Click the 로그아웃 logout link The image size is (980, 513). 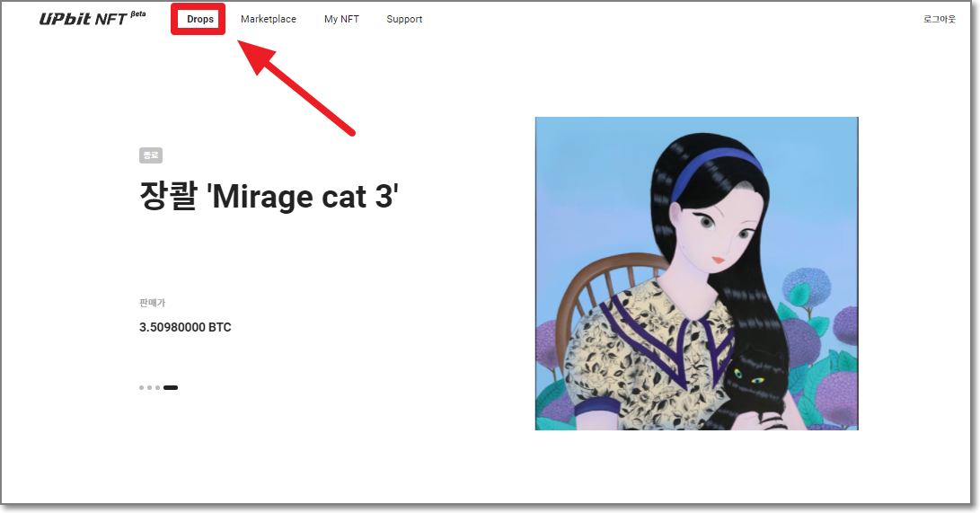[940, 20]
